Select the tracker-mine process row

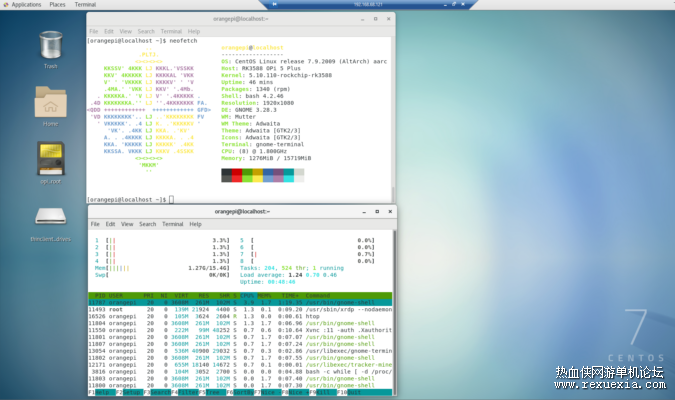(x=240, y=365)
